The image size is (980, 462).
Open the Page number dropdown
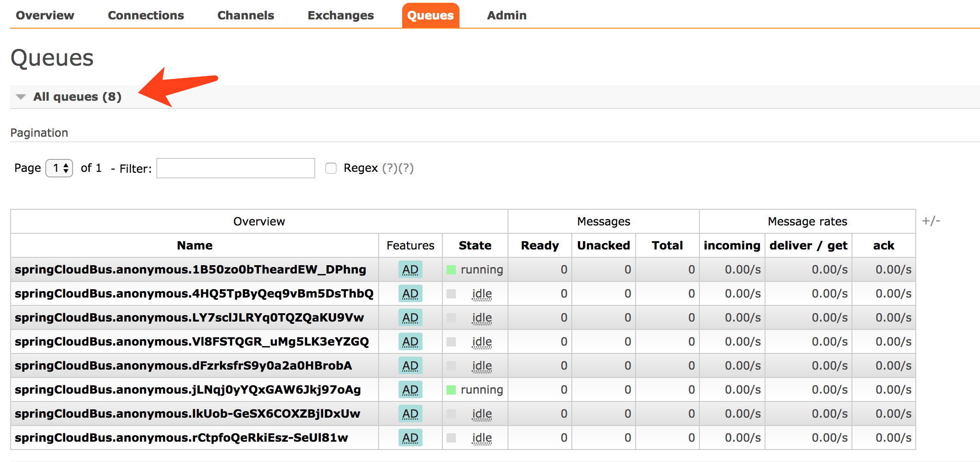pos(59,168)
